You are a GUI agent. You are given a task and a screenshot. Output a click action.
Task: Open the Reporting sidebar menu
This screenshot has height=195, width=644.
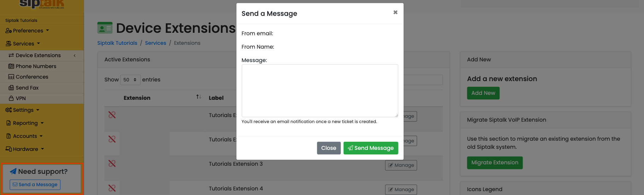pos(25,123)
